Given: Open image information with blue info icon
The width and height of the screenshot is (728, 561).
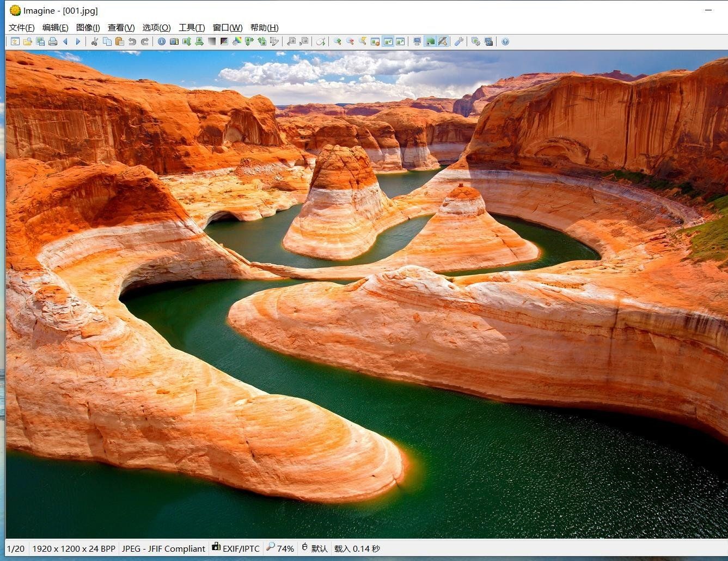Looking at the screenshot, I should click(x=161, y=41).
